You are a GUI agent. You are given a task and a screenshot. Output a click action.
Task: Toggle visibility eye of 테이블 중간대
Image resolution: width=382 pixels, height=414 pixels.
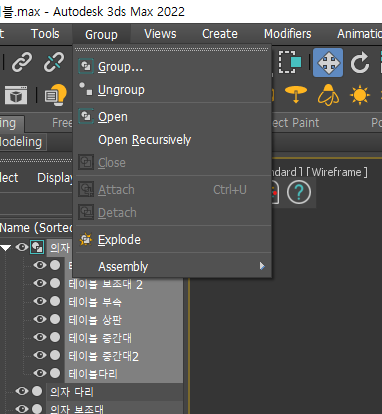[x=40, y=337]
